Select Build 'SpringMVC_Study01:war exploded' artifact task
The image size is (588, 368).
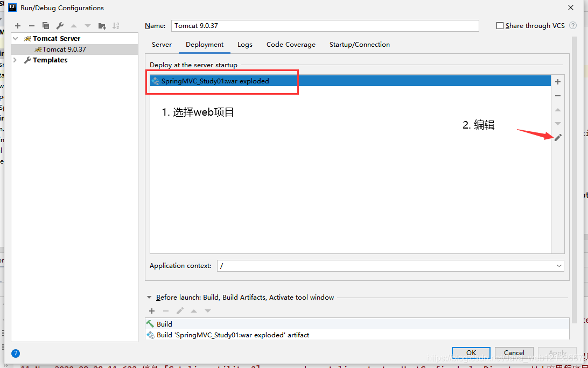357,335
